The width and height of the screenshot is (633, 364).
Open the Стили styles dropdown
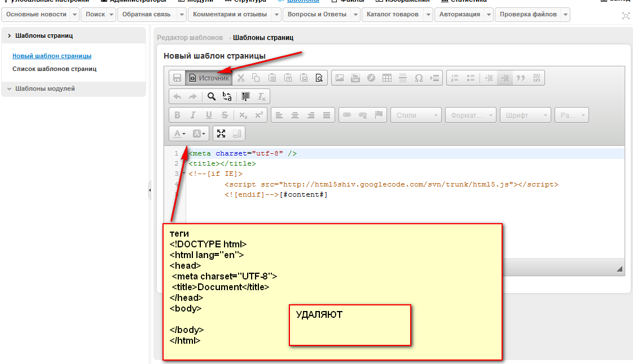tap(416, 115)
